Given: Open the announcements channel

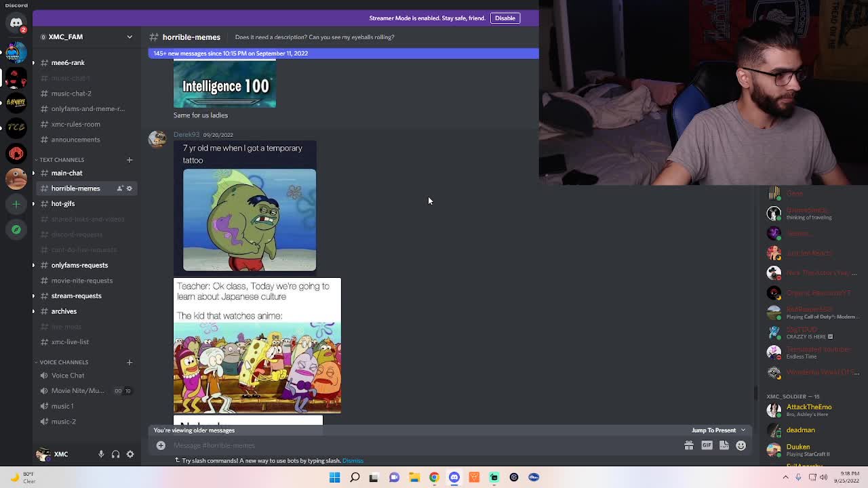Looking at the screenshot, I should point(87,140).
